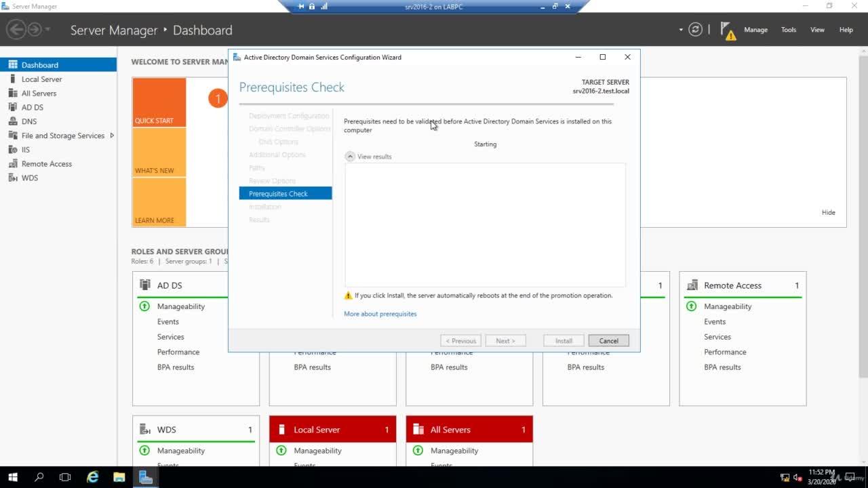Open Performance in Remote Access tile
Image resolution: width=868 pixels, height=488 pixels.
click(x=725, y=352)
